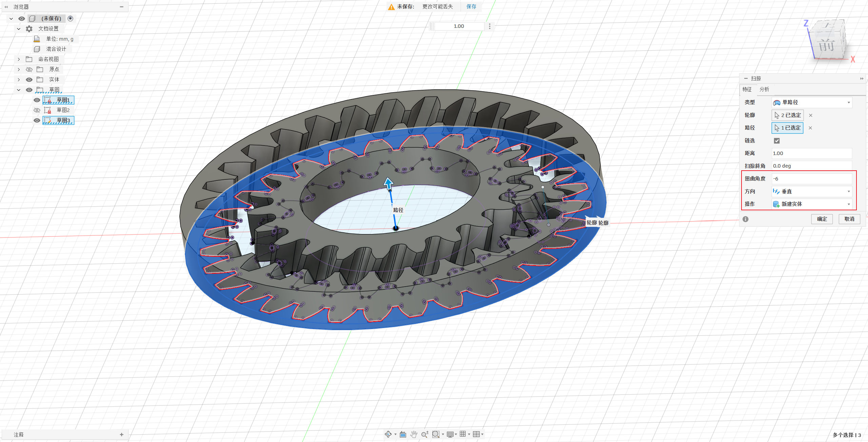Hide sketch 草图3 visibility eye

(37, 120)
